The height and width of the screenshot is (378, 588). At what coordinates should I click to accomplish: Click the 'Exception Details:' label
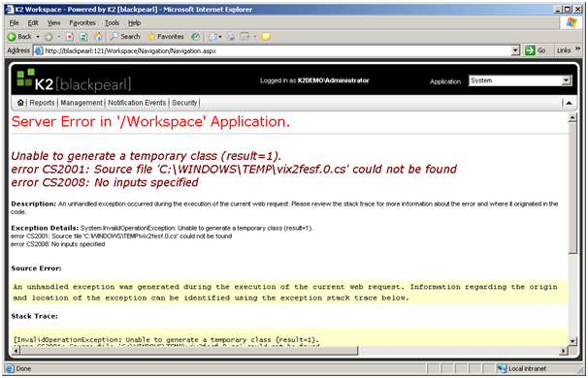pos(45,228)
